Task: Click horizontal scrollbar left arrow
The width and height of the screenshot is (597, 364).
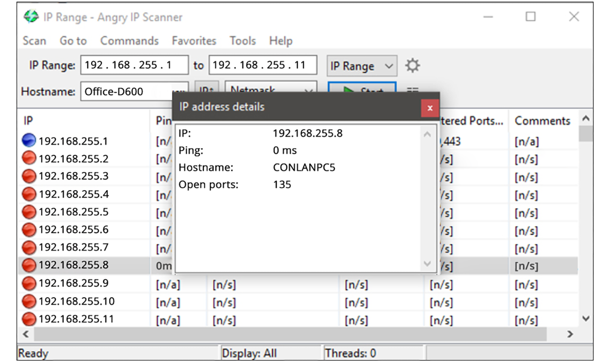Action: [x=26, y=334]
